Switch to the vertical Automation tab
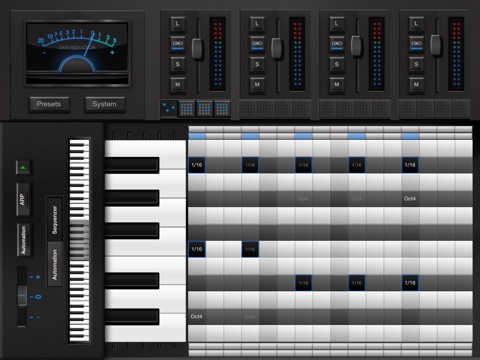Screen dimensions: 480x360 point(55,265)
